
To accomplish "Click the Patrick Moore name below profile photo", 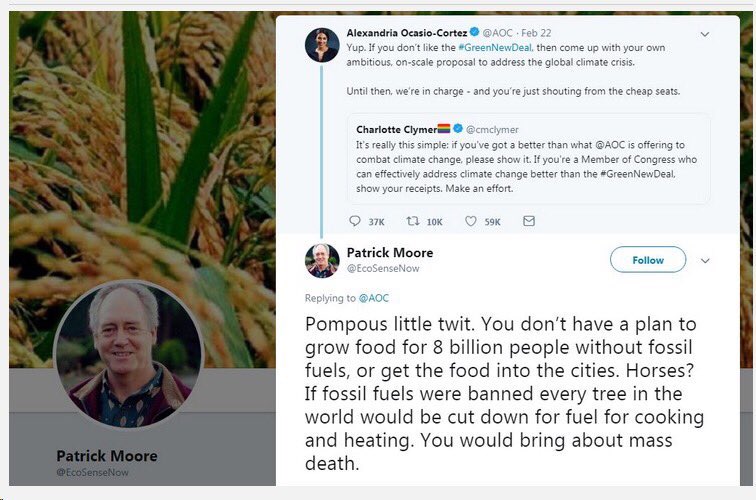I will 107,456.
